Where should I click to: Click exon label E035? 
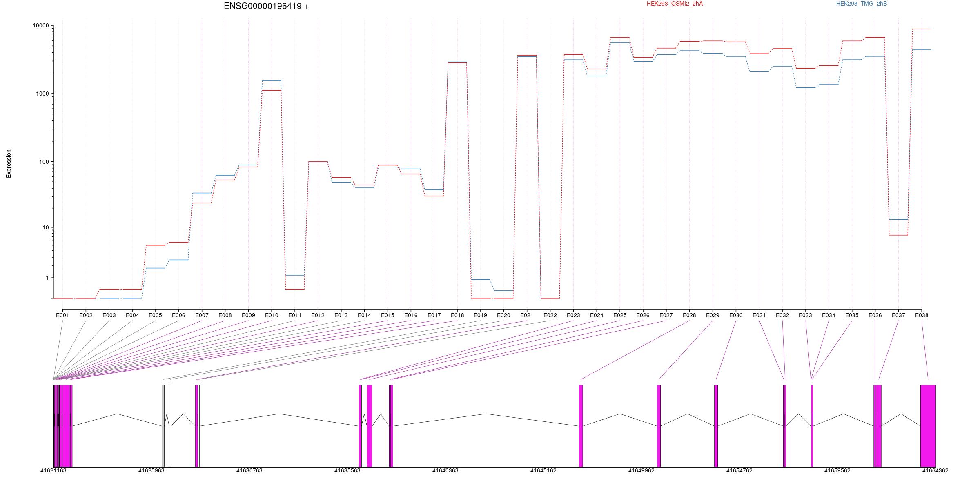pos(852,315)
